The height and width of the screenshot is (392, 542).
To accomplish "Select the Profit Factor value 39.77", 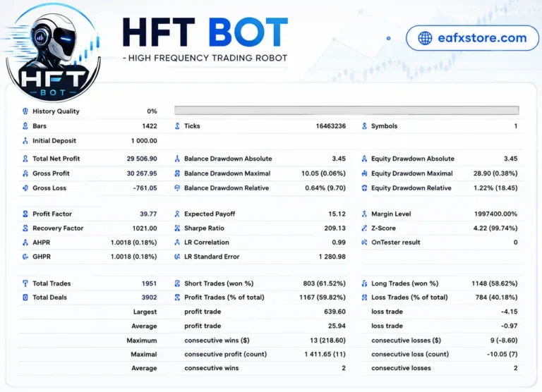I will pyautogui.click(x=148, y=214).
